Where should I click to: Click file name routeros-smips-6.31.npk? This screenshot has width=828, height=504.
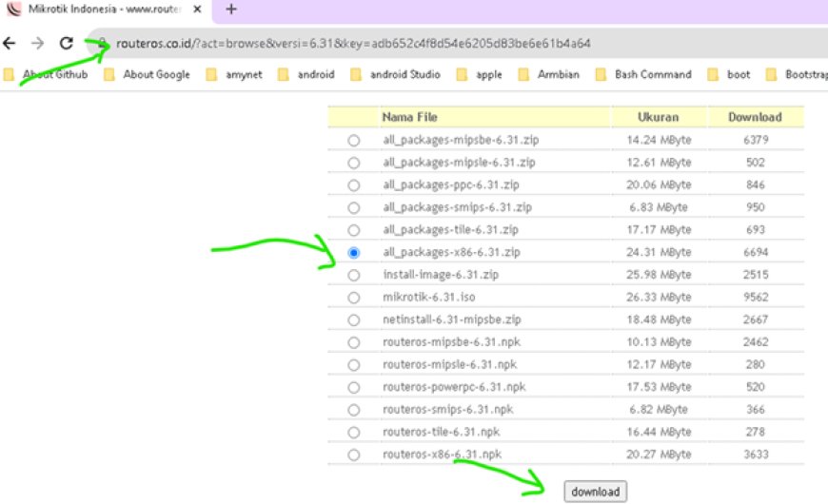[448, 409]
